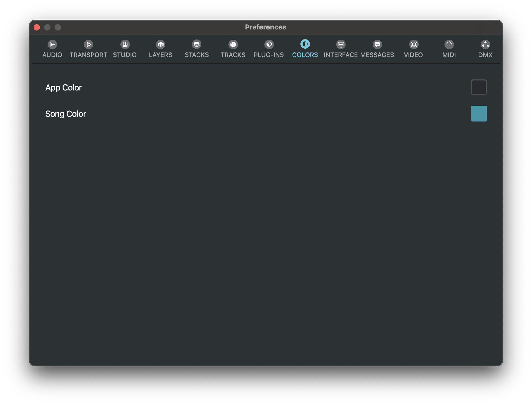Switch to the COLORS tab label
Image resolution: width=532 pixels, height=405 pixels.
pos(305,55)
